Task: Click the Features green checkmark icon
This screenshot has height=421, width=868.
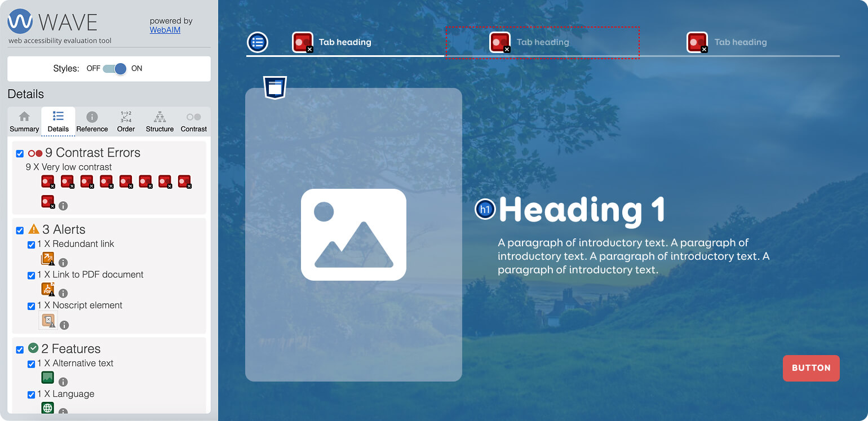Action: point(33,348)
